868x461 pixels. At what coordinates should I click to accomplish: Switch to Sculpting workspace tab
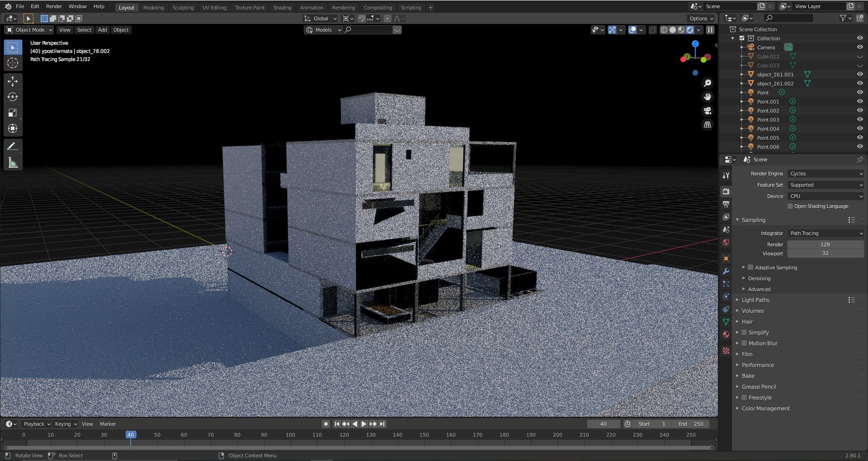[183, 7]
